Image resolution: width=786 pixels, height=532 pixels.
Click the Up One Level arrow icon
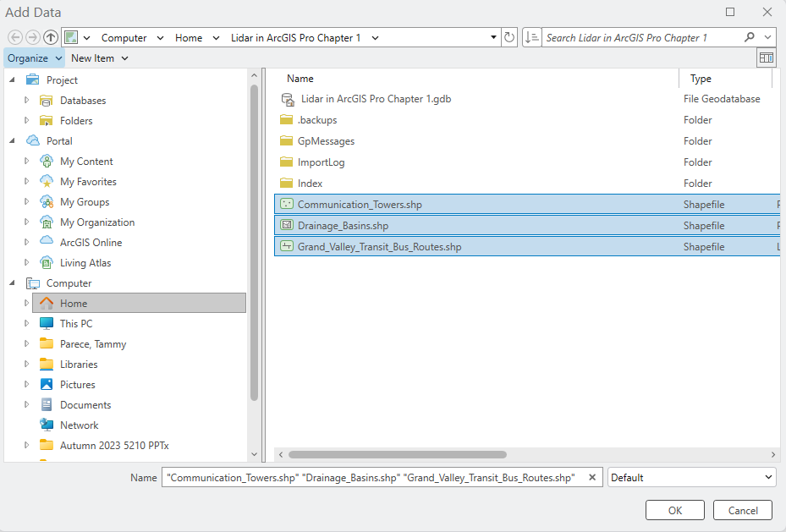coord(50,37)
